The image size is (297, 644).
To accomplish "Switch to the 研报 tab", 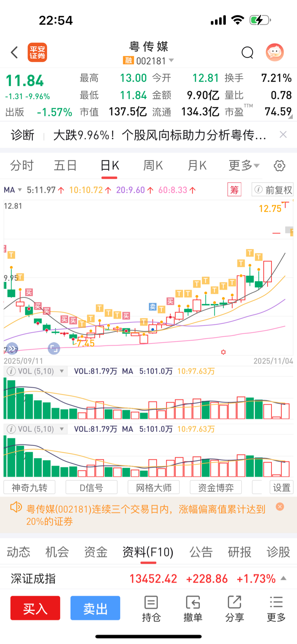I will [239, 552].
